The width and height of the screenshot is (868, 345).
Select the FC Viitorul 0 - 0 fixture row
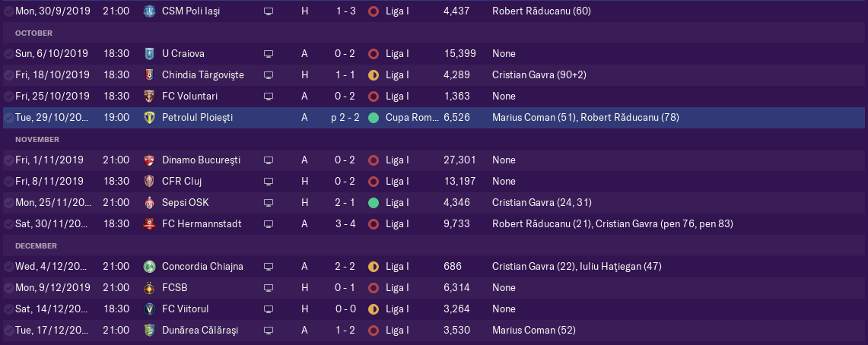click(x=434, y=309)
